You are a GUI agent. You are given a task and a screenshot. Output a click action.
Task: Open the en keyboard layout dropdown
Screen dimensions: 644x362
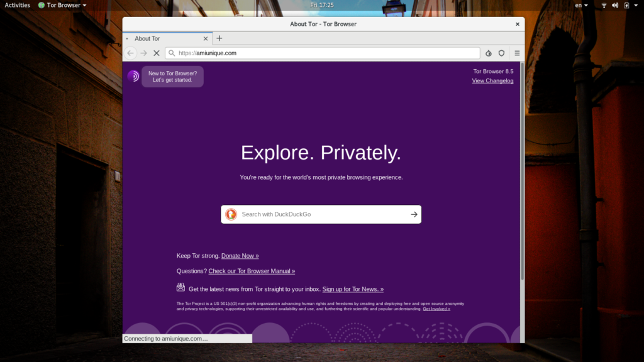tap(582, 5)
